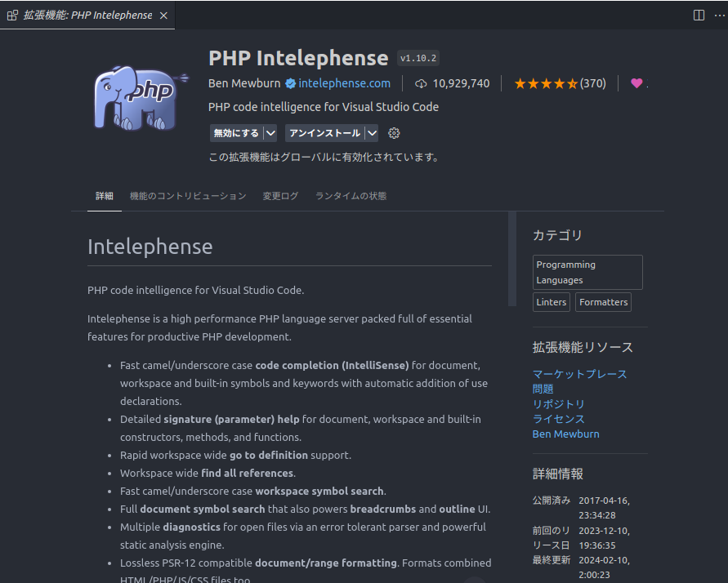
Task: Open the 問題 resource link
Action: [x=543, y=389]
